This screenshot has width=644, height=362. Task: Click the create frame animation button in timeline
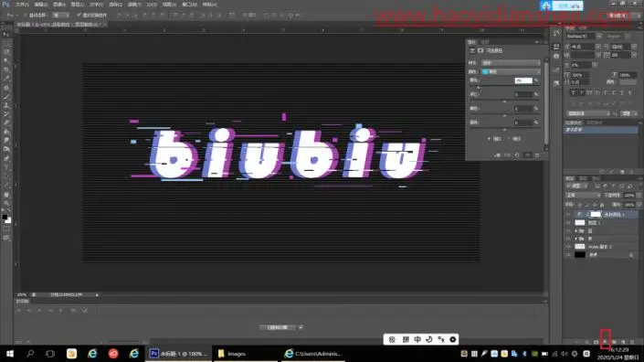coord(278,327)
